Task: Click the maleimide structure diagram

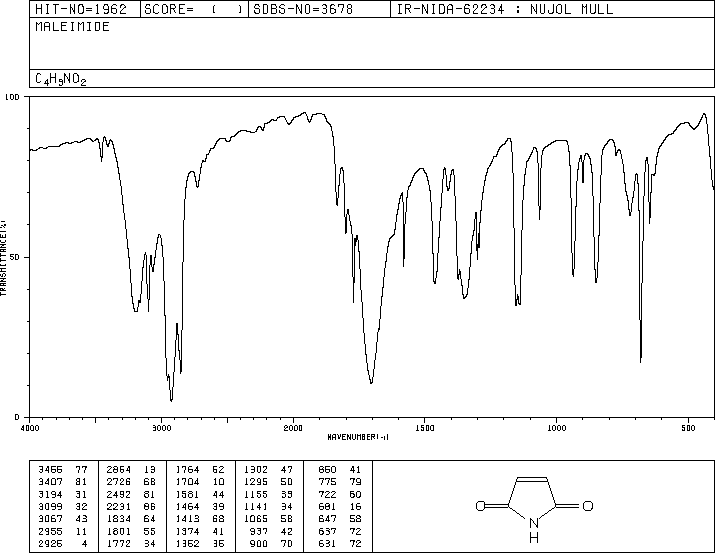Action: pyautogui.click(x=534, y=509)
